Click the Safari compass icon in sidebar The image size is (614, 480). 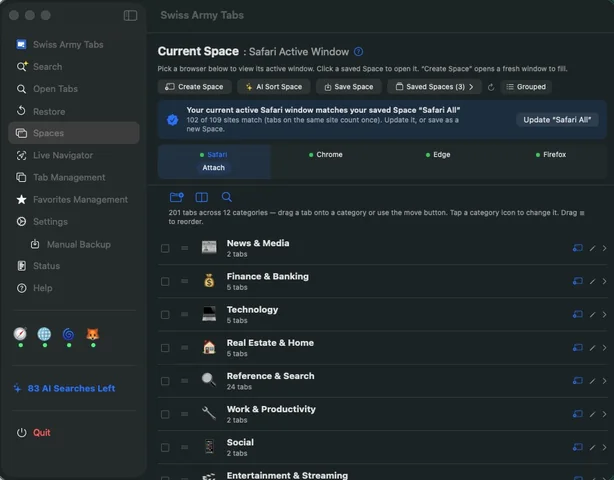click(x=20, y=334)
